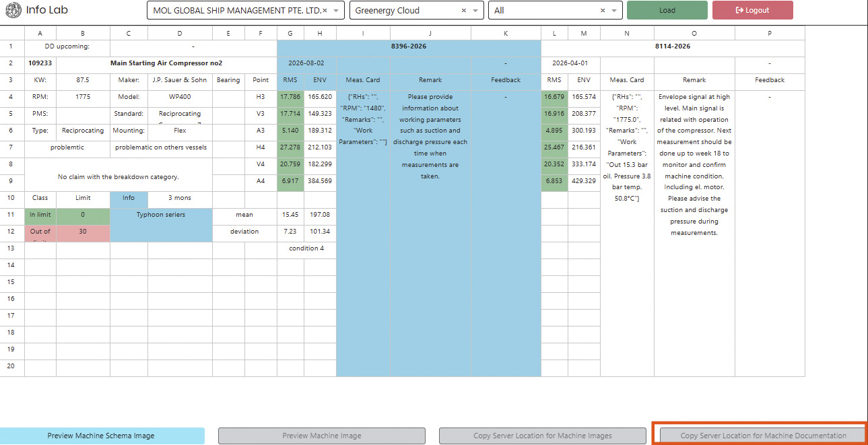
Task: Select the RPM value 1775 cell
Action: (83, 97)
